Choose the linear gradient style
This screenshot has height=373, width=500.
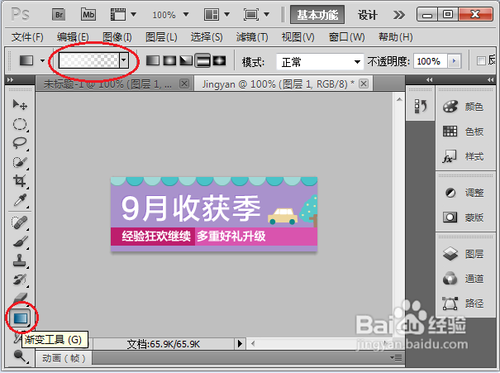tap(153, 61)
